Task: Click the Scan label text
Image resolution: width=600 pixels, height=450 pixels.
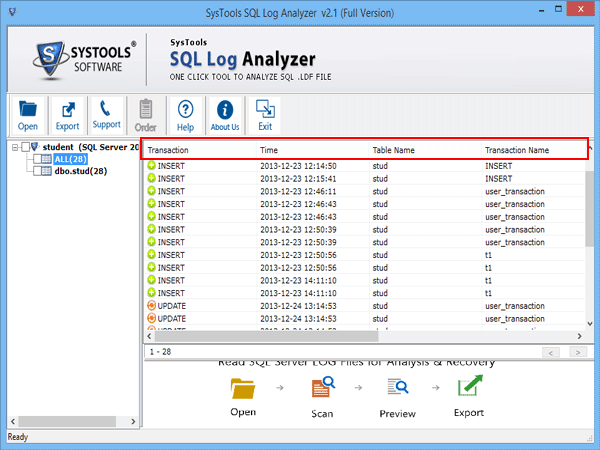Action: (x=322, y=414)
